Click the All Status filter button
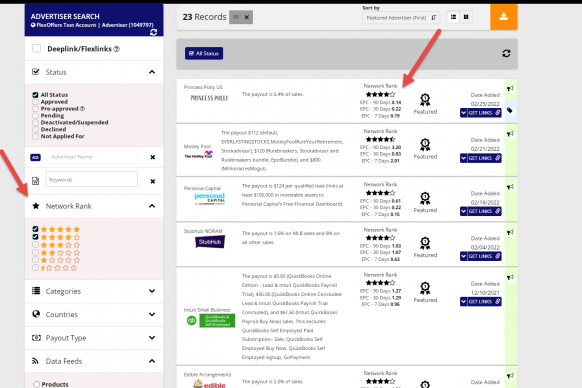582x388 pixels. (204, 53)
